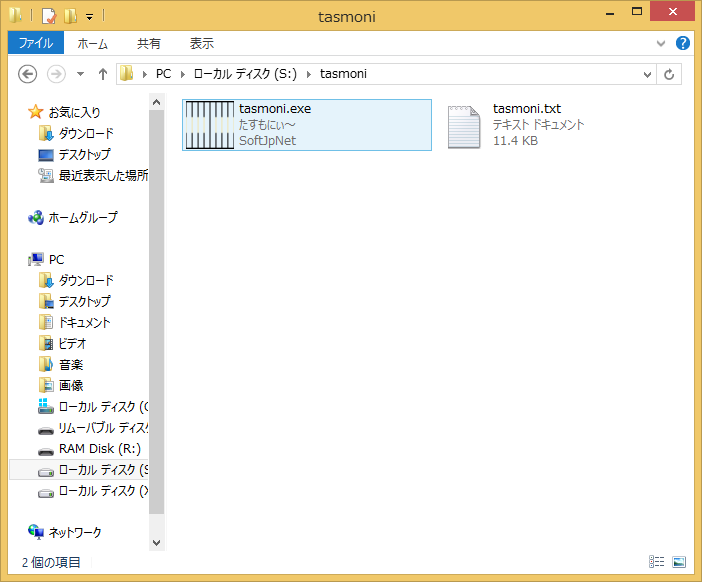Open ネットワーク in navigation pane
This screenshot has height=582, width=702.
pos(75,533)
